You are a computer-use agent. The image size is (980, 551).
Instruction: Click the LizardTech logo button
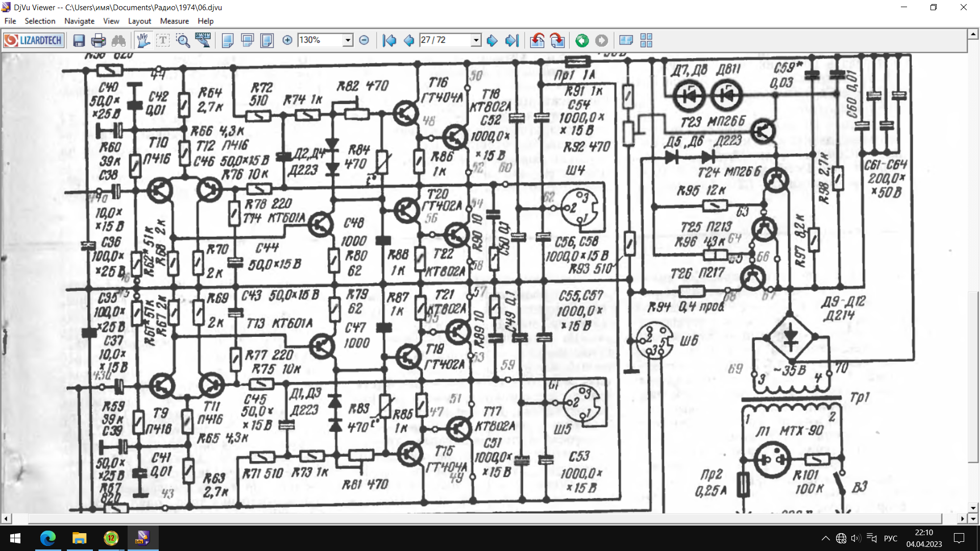[x=34, y=40]
